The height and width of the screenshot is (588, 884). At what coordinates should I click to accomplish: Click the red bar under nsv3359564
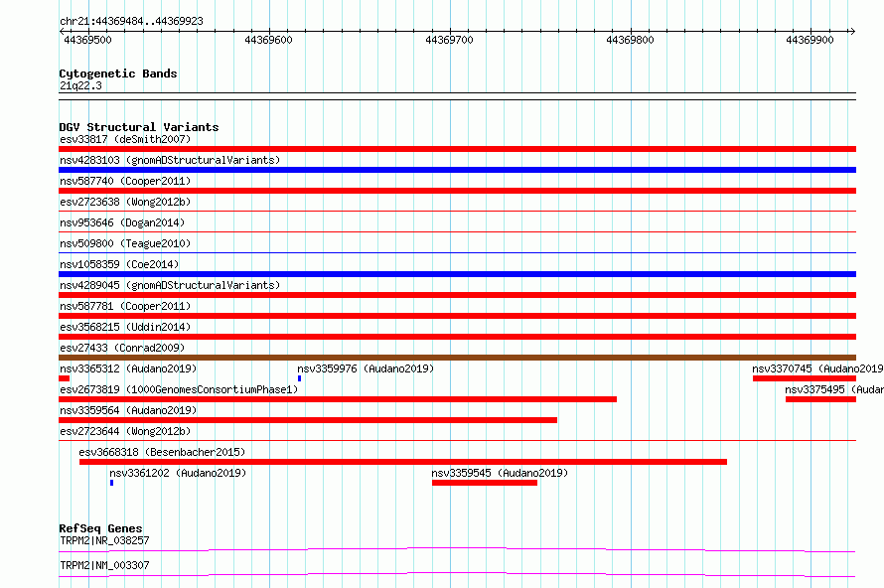point(308,420)
